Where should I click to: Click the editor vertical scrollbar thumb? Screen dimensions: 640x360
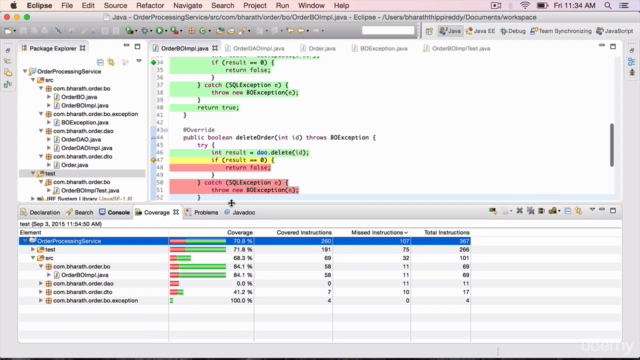(x=612, y=145)
